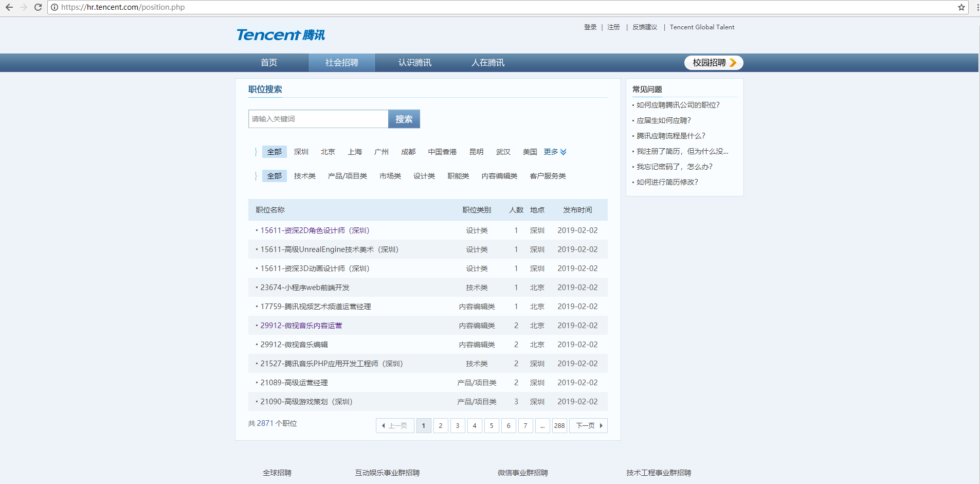Image resolution: width=980 pixels, height=484 pixels.
Task: Open FAQ 如何进行简历修改?
Action: 667,182
